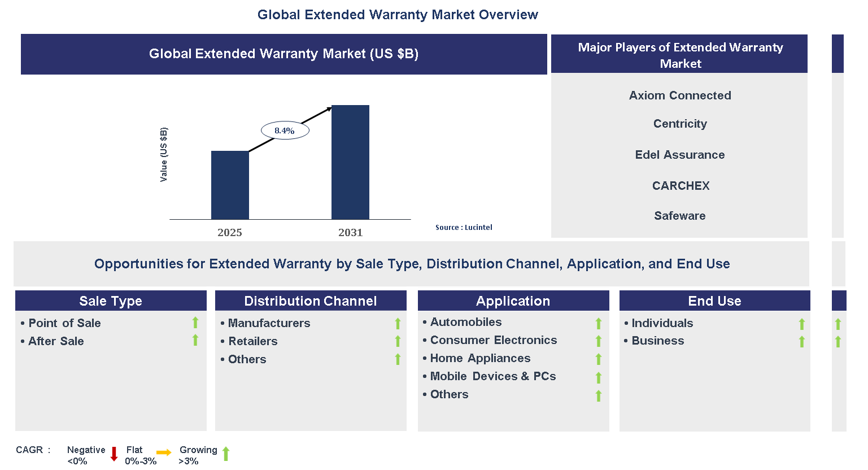Select the Application header
868x470 pixels.
tap(513, 301)
